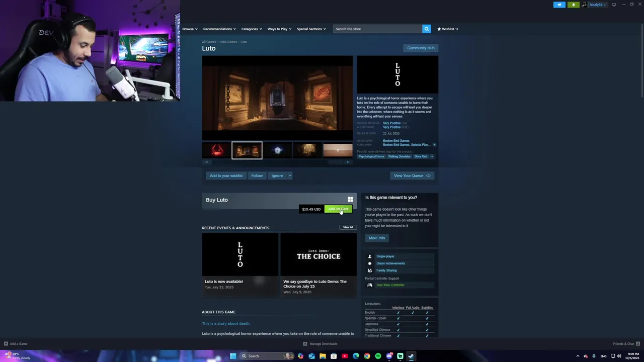Open the Psychological Horror tag
This screenshot has width=644, height=362.
371,156
